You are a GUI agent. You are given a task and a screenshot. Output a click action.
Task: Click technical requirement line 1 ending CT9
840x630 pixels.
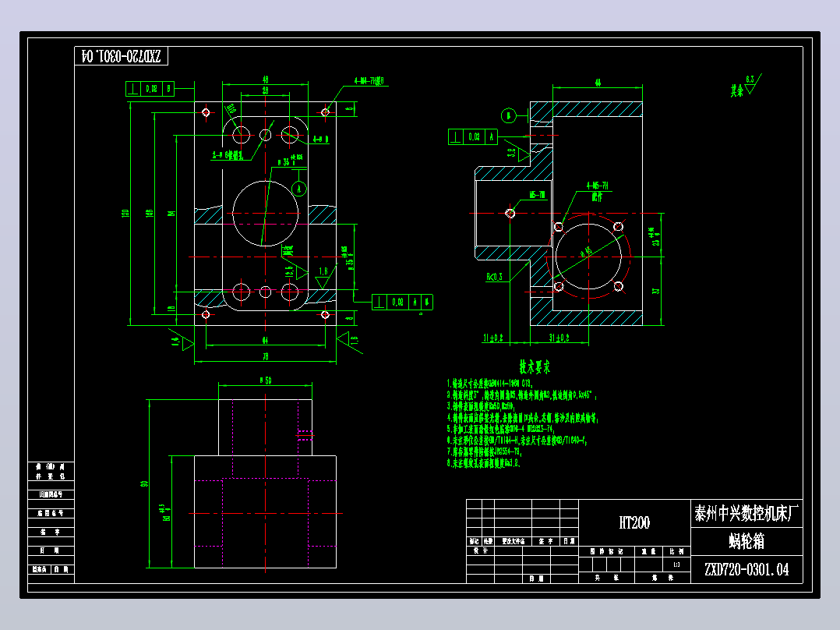point(489,384)
